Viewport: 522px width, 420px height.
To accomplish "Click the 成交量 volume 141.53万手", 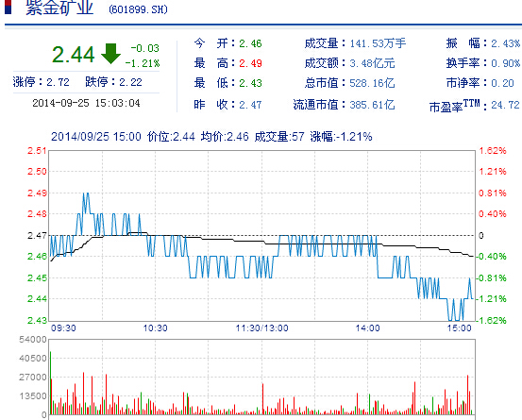I will (378, 43).
